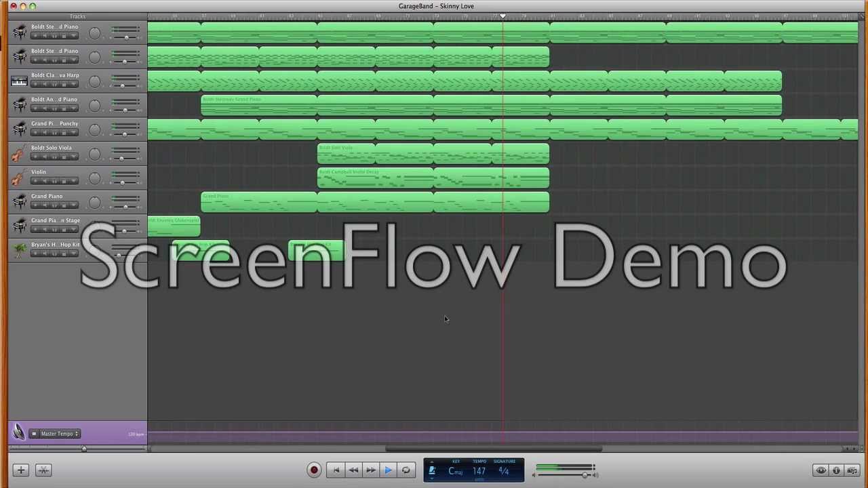
Task: Toggle the cycle region button
Action: click(406, 470)
